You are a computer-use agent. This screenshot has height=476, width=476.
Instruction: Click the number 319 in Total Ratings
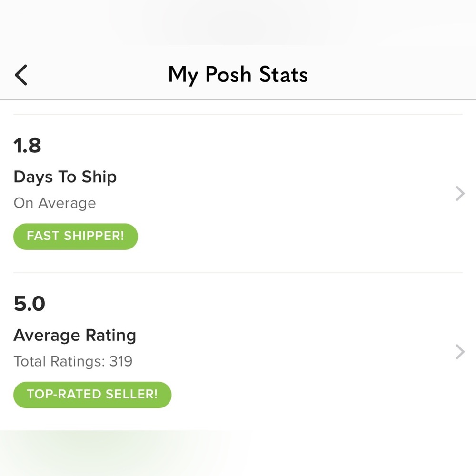click(x=121, y=361)
